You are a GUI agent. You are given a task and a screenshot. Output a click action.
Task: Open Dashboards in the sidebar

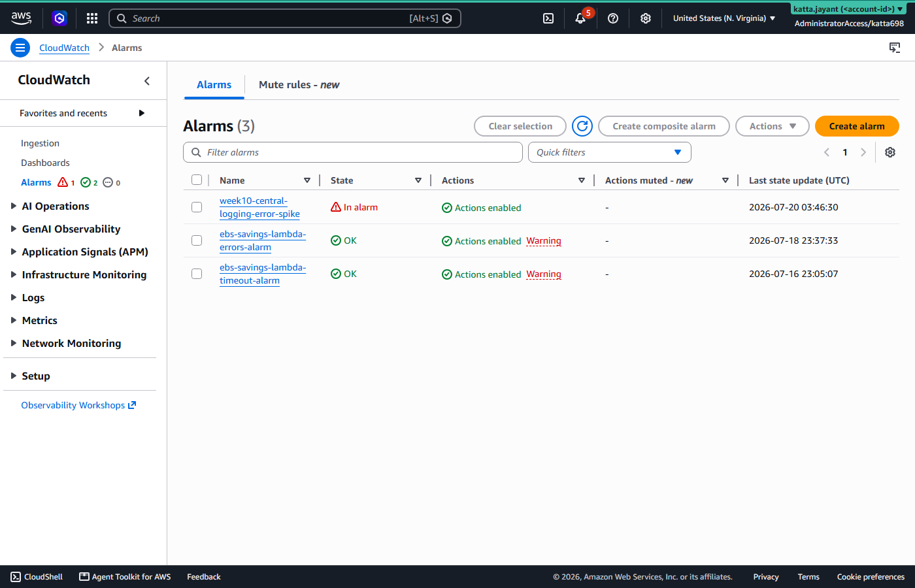coord(45,163)
